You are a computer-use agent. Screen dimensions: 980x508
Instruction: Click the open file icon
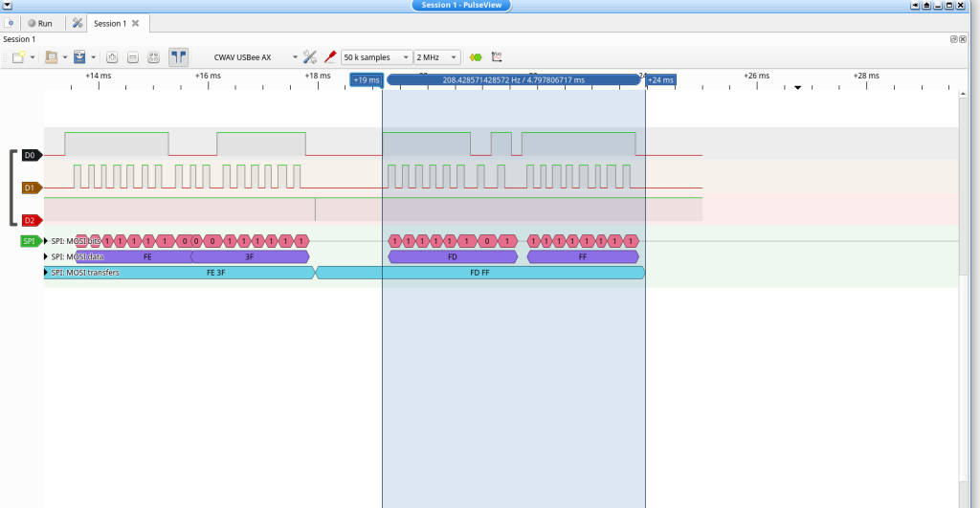(x=51, y=57)
